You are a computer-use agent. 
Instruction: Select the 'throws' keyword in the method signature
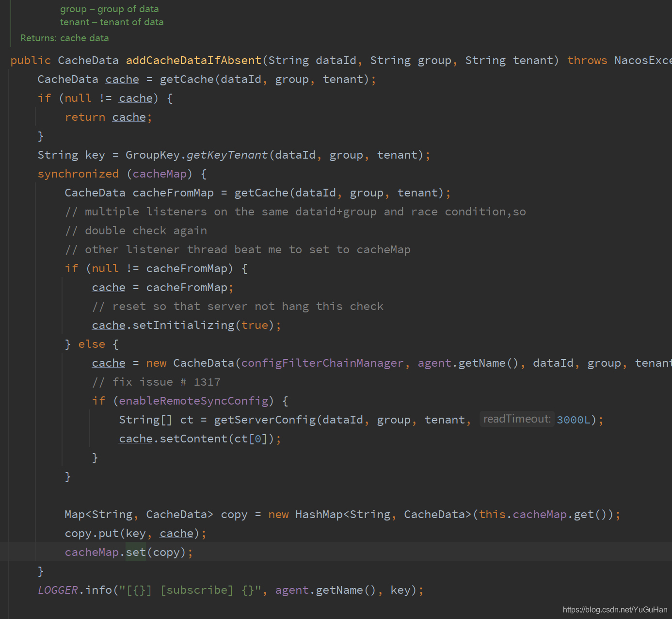pyautogui.click(x=587, y=60)
